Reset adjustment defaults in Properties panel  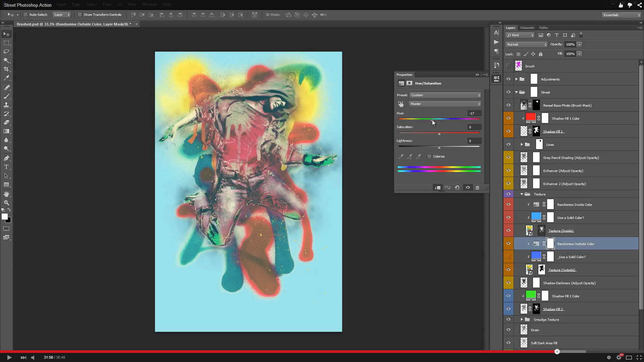457,188
